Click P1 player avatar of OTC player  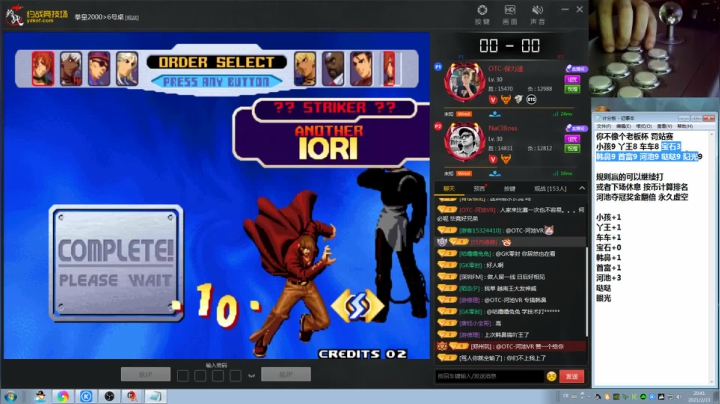point(465,83)
